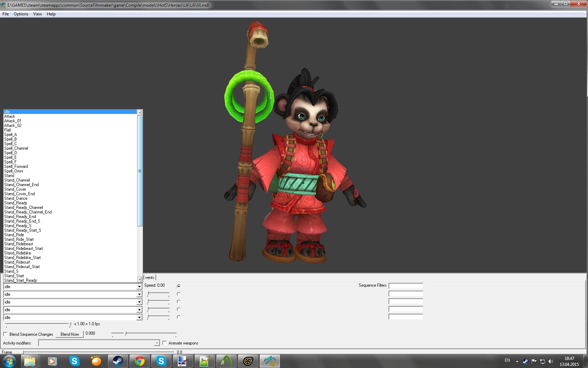
Task: Show hidden tray icons arrow
Action: [517, 361]
